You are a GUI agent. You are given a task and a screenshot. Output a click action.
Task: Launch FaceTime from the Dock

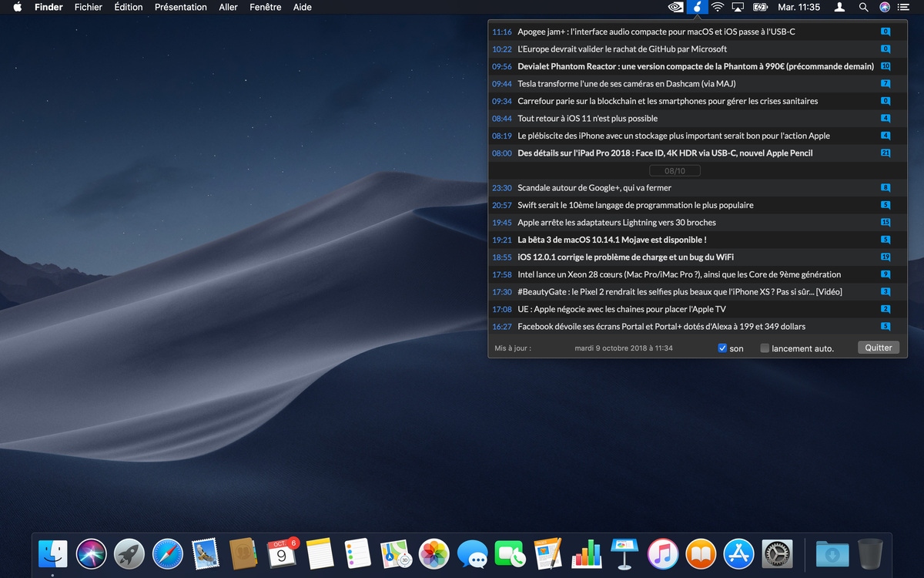click(x=511, y=554)
